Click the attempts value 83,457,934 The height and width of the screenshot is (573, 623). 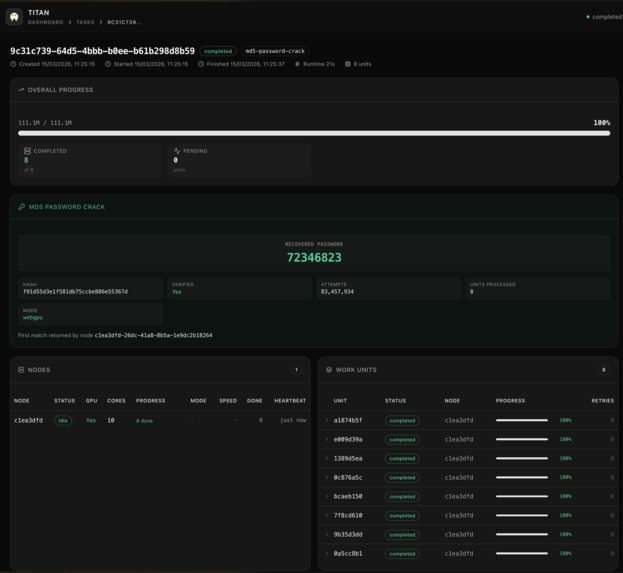point(337,292)
